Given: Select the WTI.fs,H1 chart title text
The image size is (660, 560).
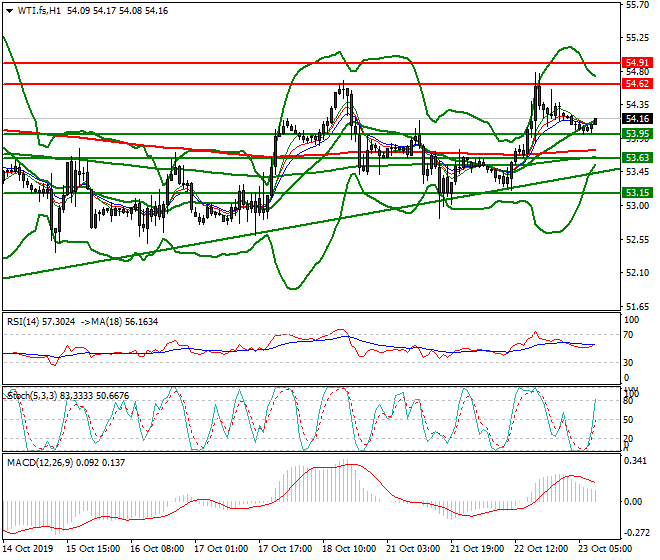Looking at the screenshot, I should 39,11.
